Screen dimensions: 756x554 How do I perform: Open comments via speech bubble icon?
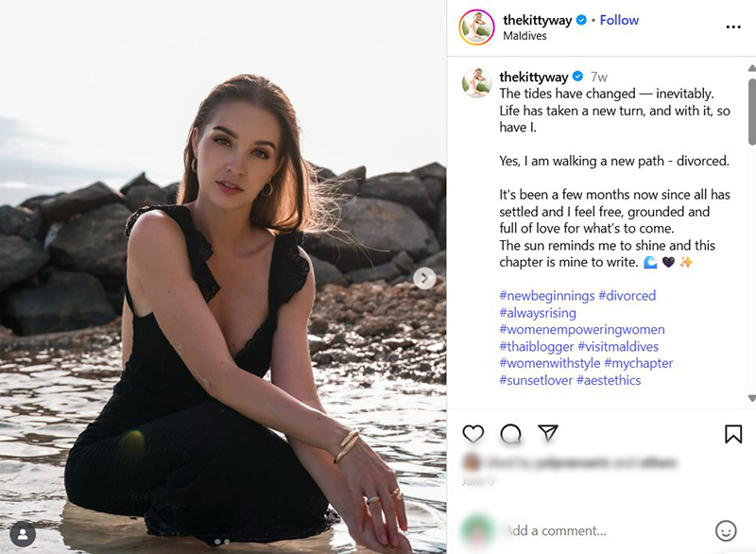pyautogui.click(x=510, y=434)
